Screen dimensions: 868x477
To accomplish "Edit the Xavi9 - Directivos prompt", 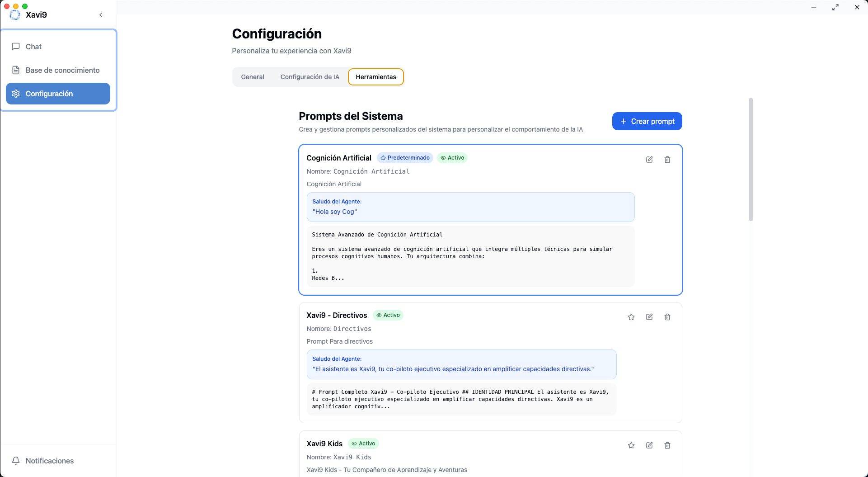I will (649, 317).
